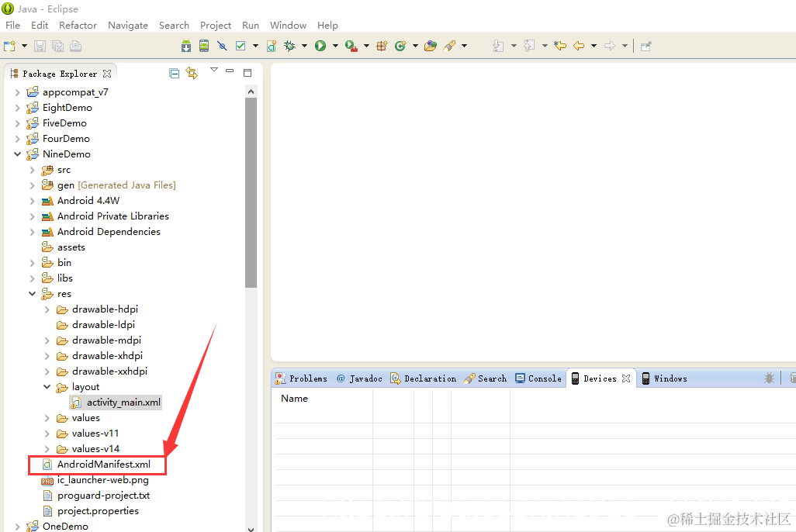Viewport: 796px width, 532px height.
Task: Switch to the Problems tab
Action: pyautogui.click(x=302, y=378)
